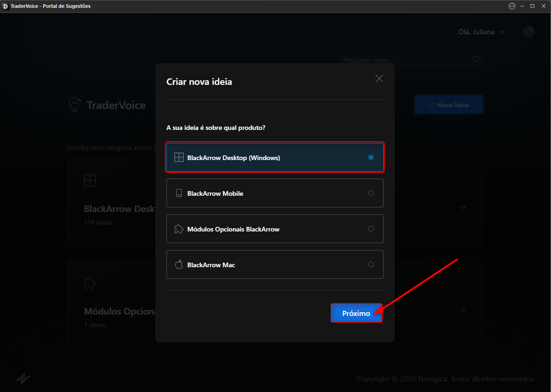Click the arrow on upper right category card
This screenshot has height=392, width=551.
[462, 207]
